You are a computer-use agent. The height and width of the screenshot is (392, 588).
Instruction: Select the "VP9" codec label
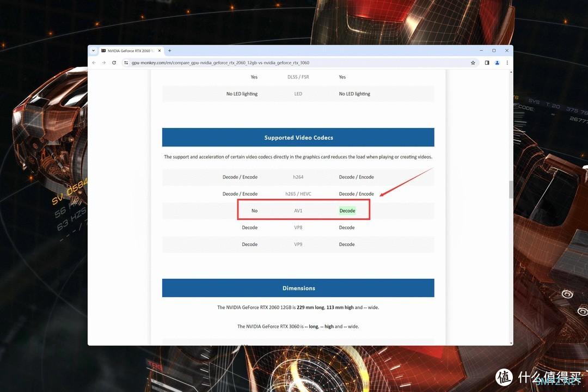(x=298, y=244)
